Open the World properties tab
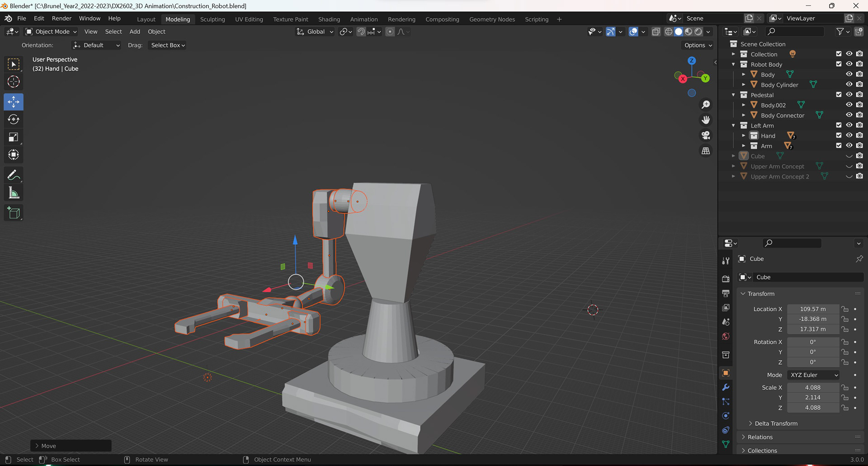This screenshot has height=466, width=868. tap(726, 336)
